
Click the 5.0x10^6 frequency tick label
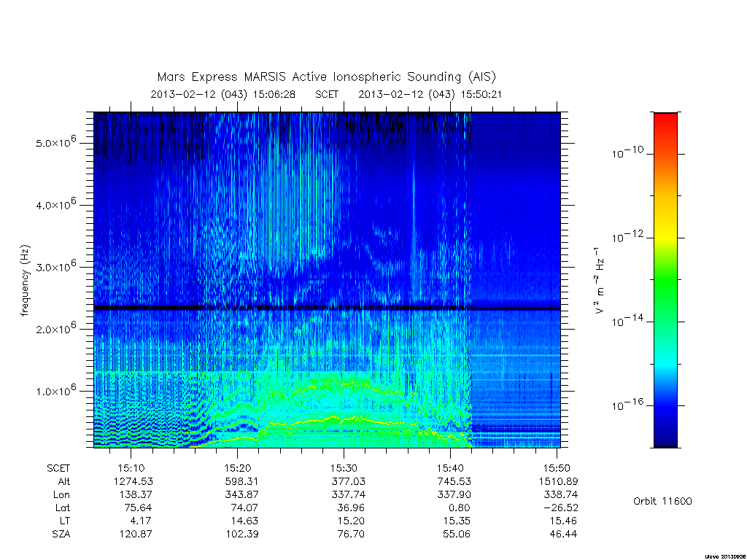[55, 141]
